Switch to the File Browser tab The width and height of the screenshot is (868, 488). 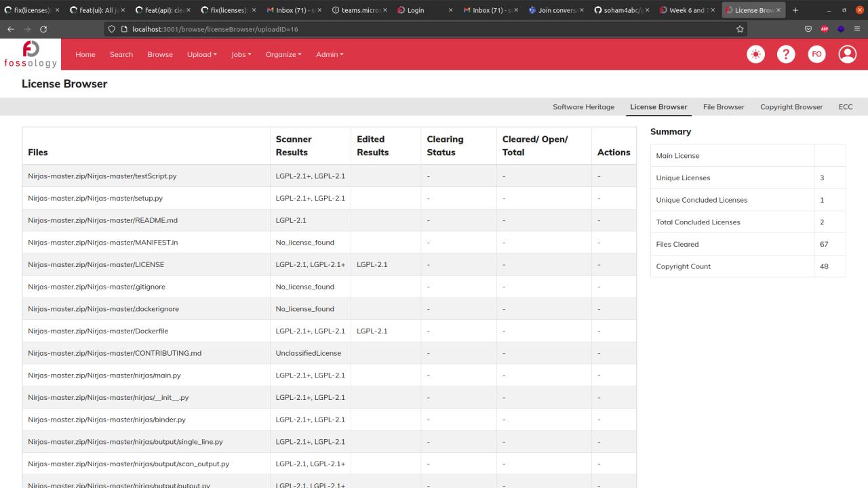(724, 107)
